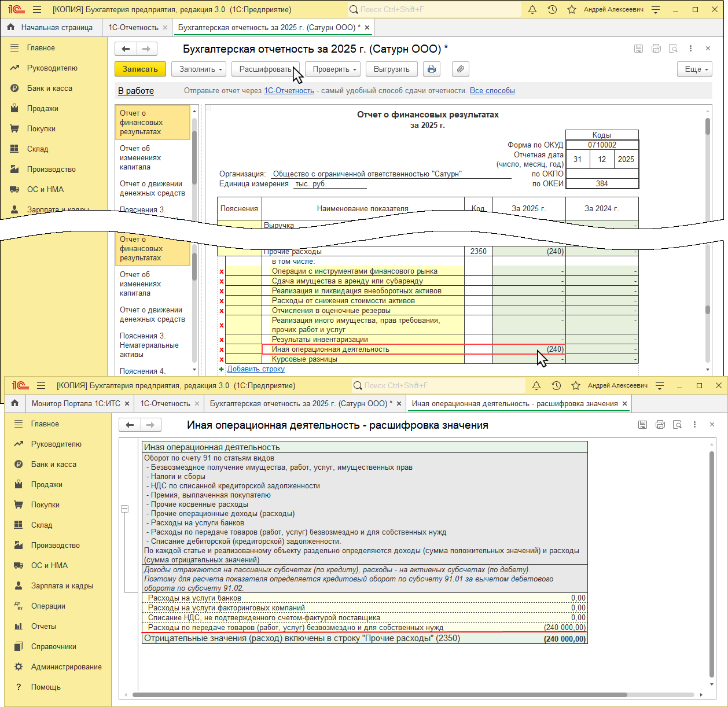728x707 pixels.
Task: Click the search field in the top window
Action: pyautogui.click(x=435, y=9)
